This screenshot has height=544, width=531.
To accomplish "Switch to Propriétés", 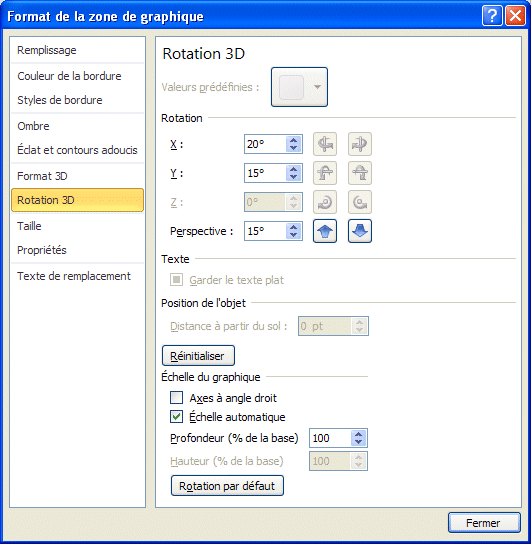I will (77, 250).
